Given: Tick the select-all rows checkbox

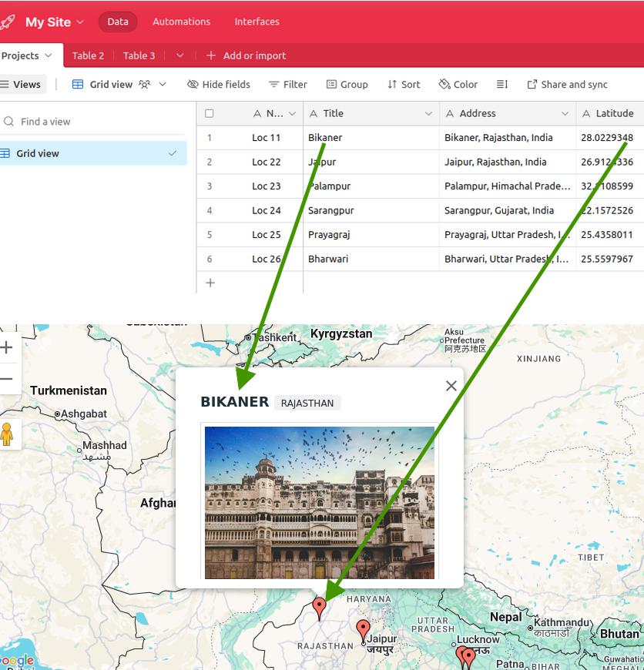Looking at the screenshot, I should pyautogui.click(x=210, y=114).
